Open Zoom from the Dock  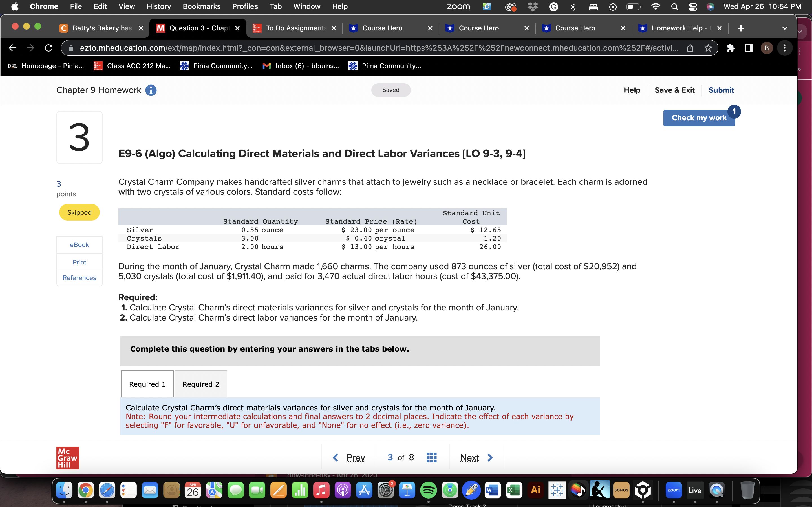(674, 490)
